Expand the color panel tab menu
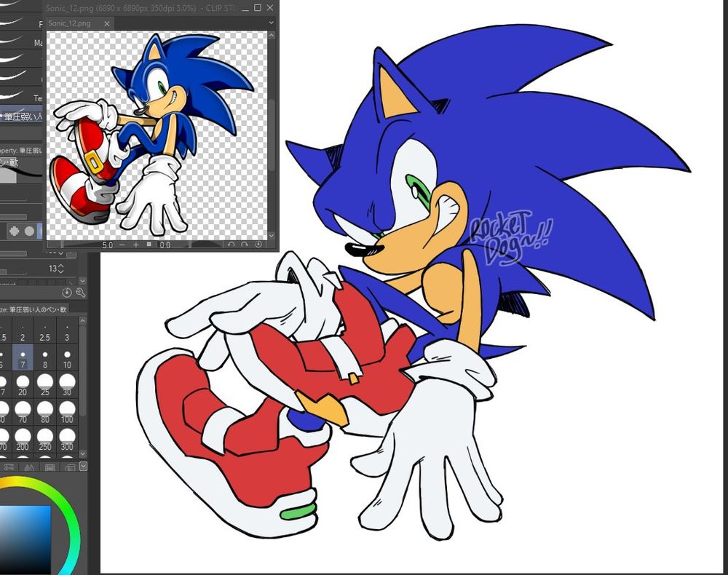 [x=83, y=466]
